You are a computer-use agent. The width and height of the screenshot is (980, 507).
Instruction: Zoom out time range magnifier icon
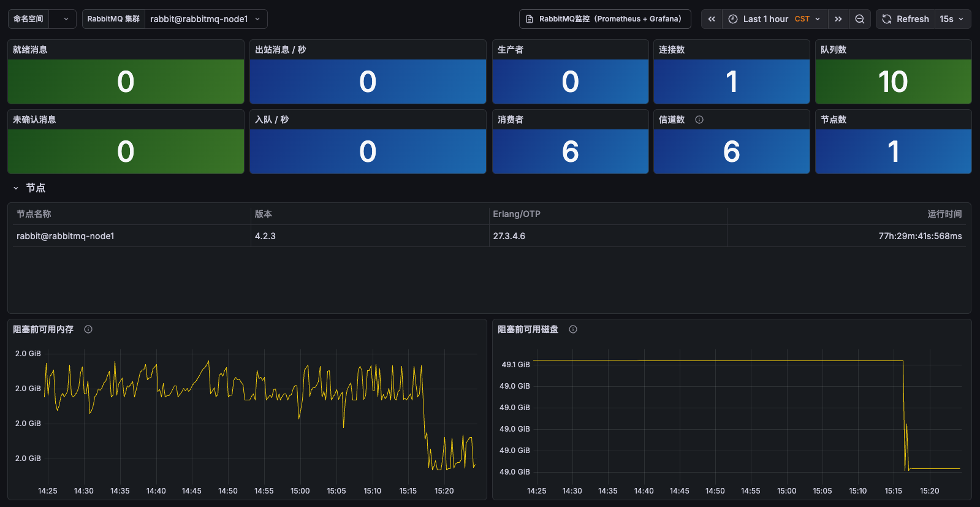pyautogui.click(x=860, y=19)
